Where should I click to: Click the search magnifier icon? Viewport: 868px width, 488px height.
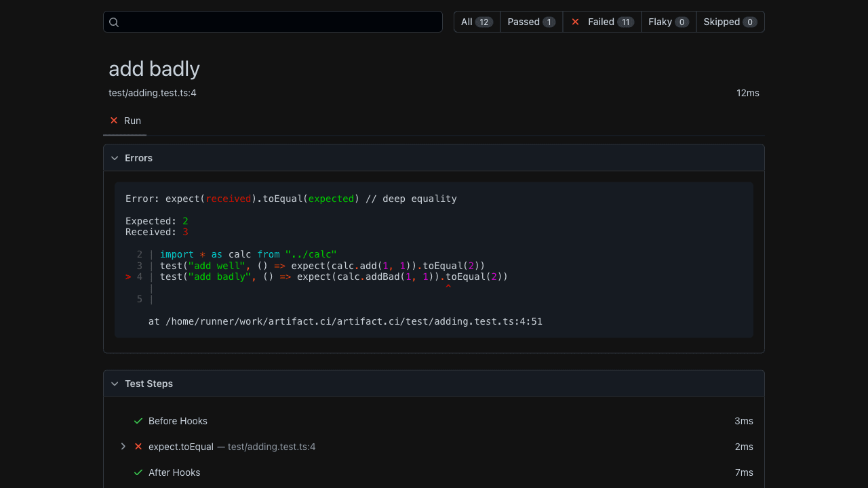114,22
